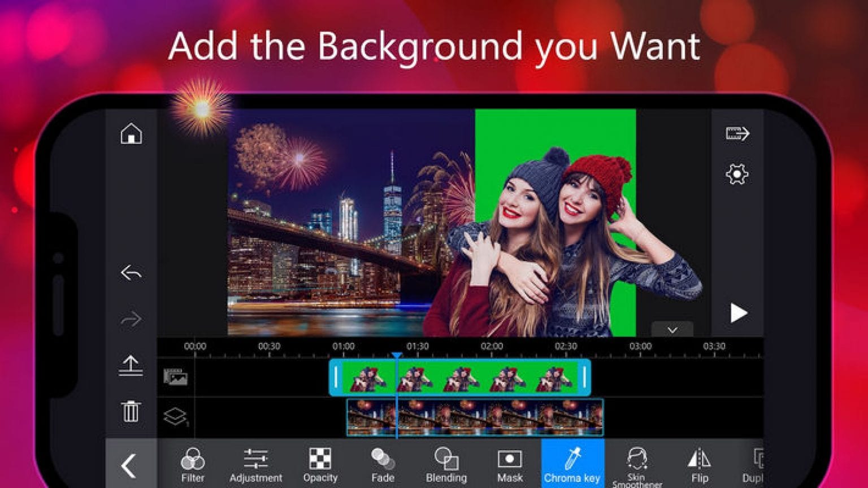The image size is (868, 488).
Task: Go back using the left chevron
Action: [x=129, y=466]
